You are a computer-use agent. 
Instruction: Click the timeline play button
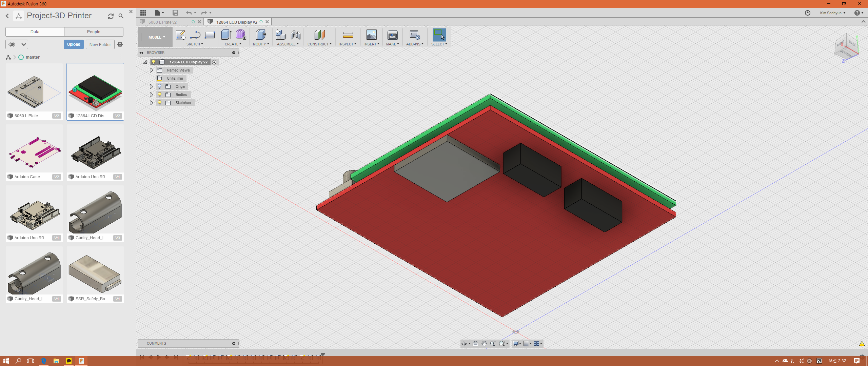coord(159,357)
